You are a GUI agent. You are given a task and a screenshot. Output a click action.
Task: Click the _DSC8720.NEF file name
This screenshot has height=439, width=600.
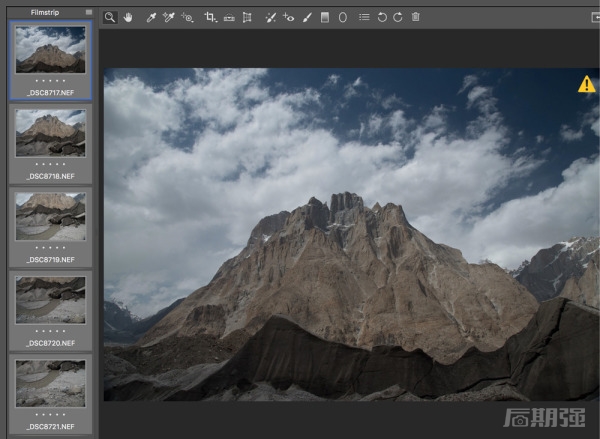[x=51, y=343]
